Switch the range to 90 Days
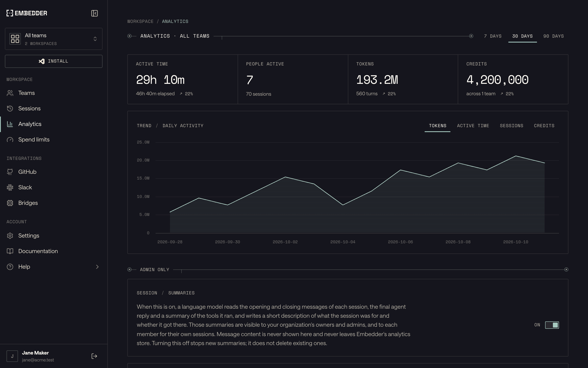The image size is (588, 368). pyautogui.click(x=553, y=36)
